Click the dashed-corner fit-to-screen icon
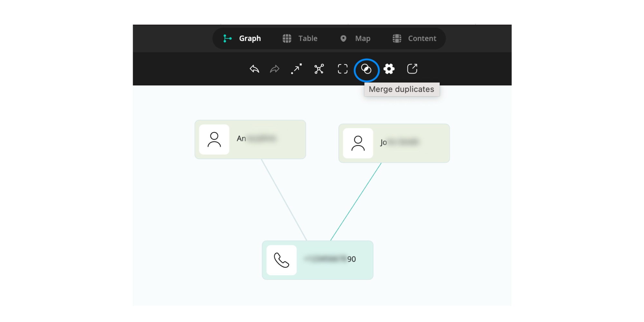Image resolution: width=644 pixels, height=322 pixels. coord(343,69)
